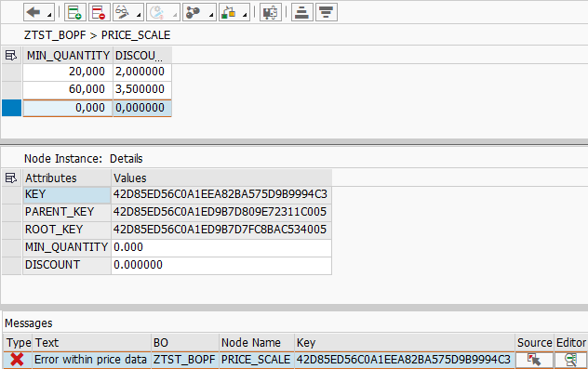Click PARENT_KEY value ending 11C005
Viewport: 588px width, 369px height.
pos(221,212)
